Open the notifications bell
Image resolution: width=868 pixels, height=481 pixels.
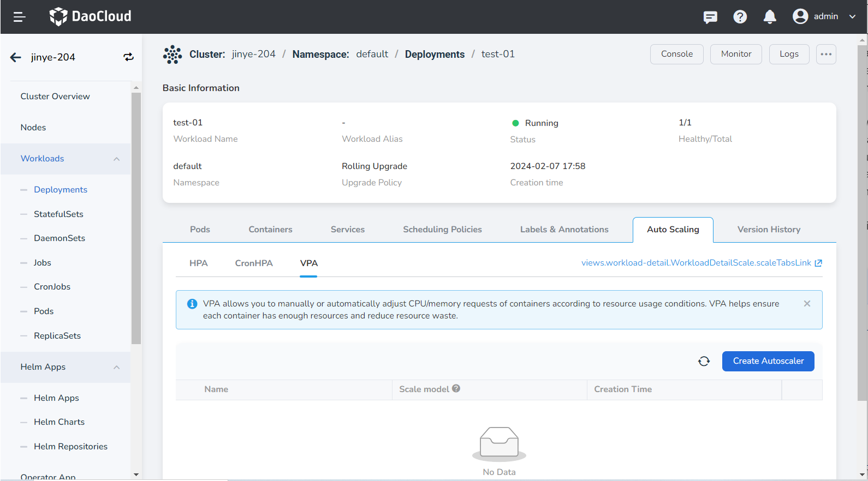click(x=770, y=17)
